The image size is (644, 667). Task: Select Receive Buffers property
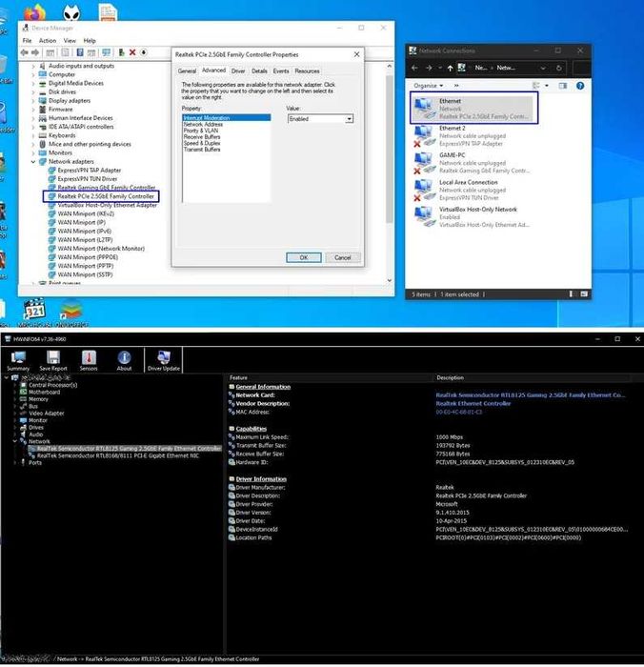click(x=202, y=137)
